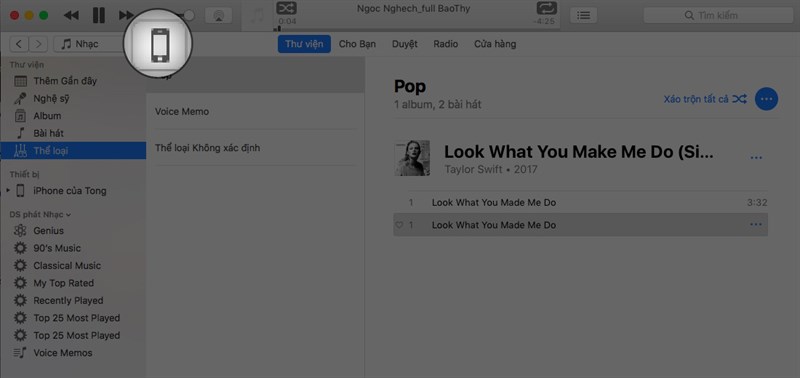Open the Radio tab
Image resolution: width=800 pixels, height=378 pixels.
(x=445, y=44)
